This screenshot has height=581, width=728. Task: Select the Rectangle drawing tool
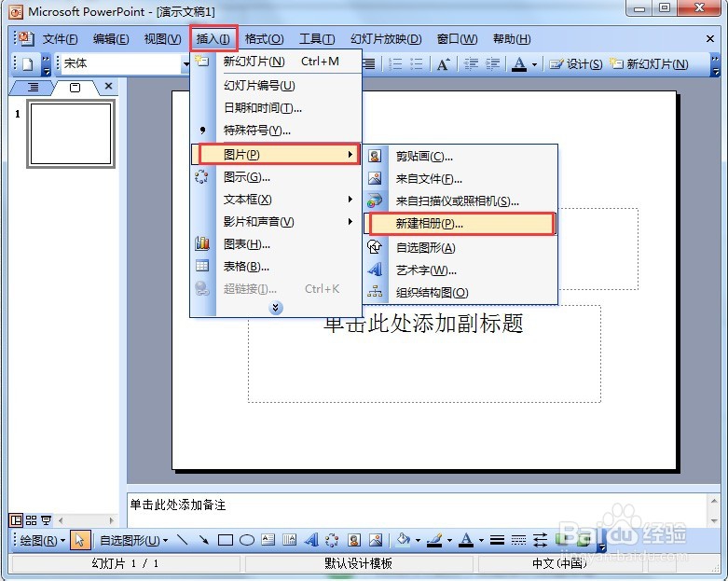[x=226, y=540]
